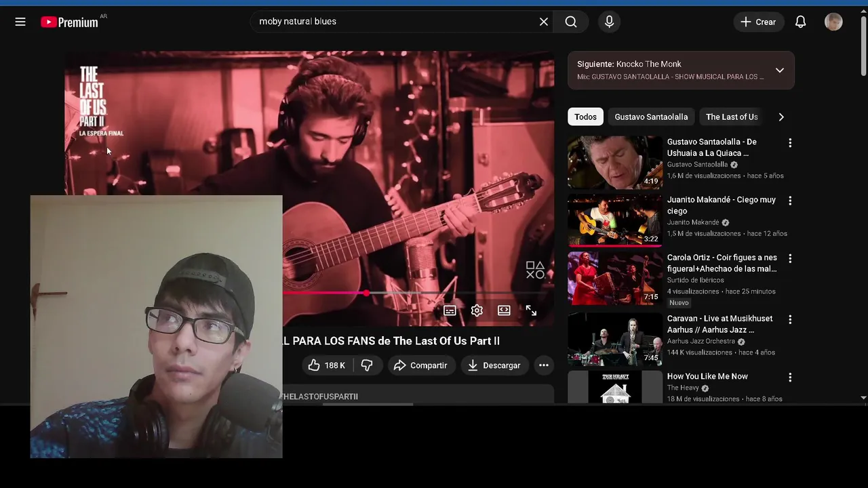Open options for Juanito Makandé video
Image resolution: width=868 pixels, height=488 pixels.
coord(789,201)
